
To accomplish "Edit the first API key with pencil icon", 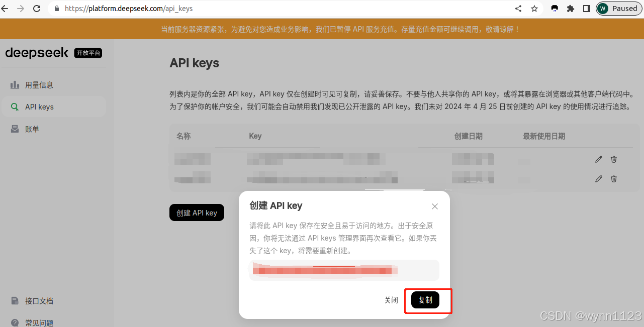I will pos(598,159).
